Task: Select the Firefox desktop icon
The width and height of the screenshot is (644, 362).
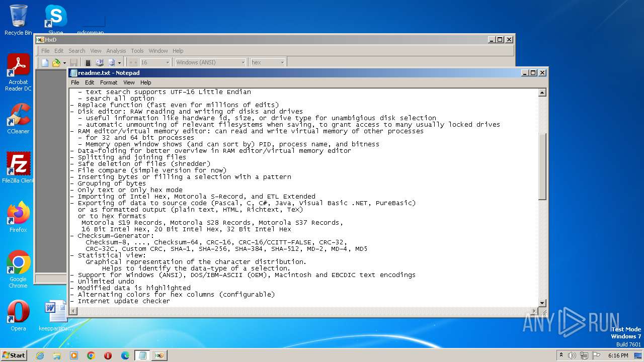Action: 18,217
